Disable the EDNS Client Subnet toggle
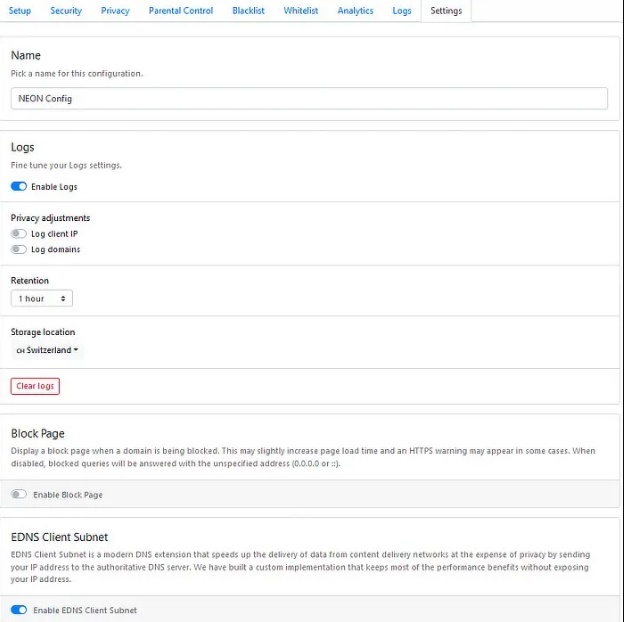This screenshot has width=624, height=622. 19,610
